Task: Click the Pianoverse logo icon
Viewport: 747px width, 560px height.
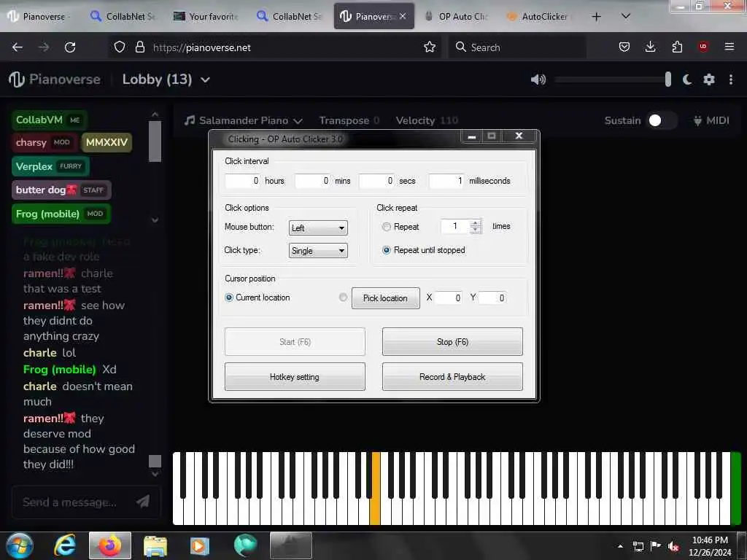Action: pyautogui.click(x=16, y=79)
